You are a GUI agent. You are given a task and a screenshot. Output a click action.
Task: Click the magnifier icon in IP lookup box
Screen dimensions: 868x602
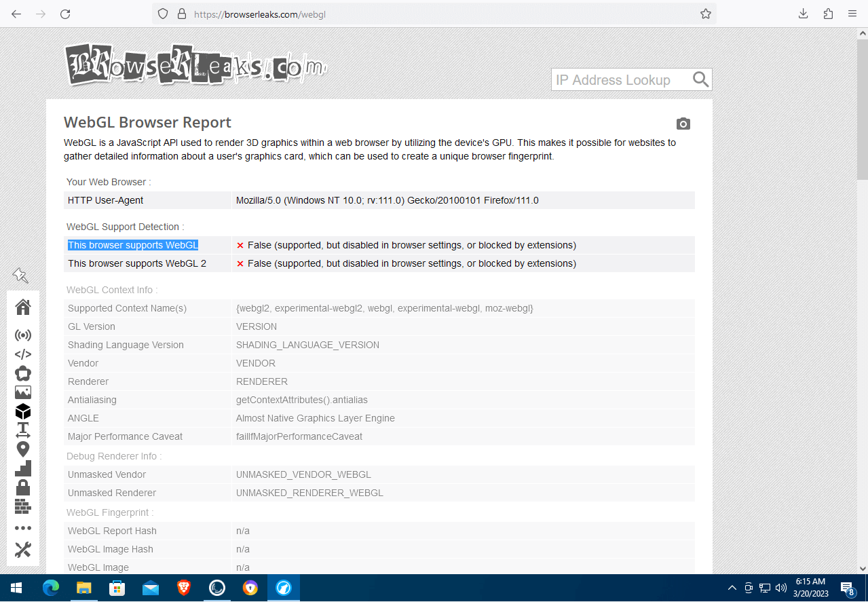click(x=701, y=79)
